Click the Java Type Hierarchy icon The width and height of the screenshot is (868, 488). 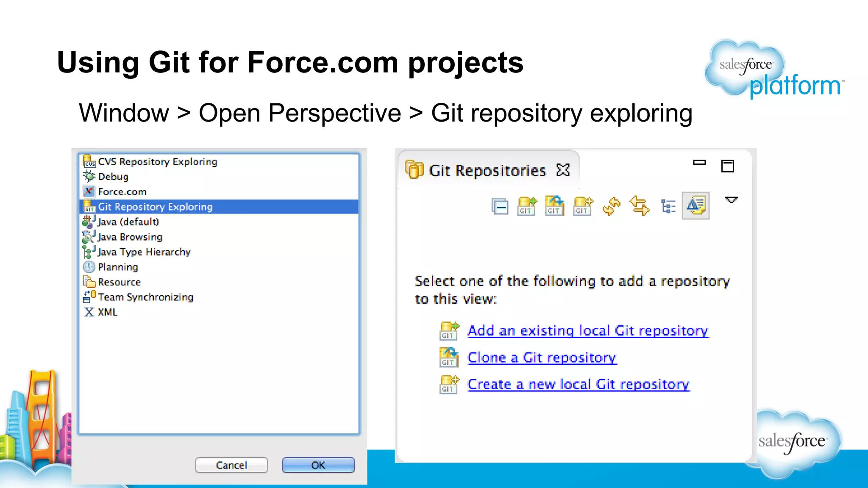(x=89, y=252)
